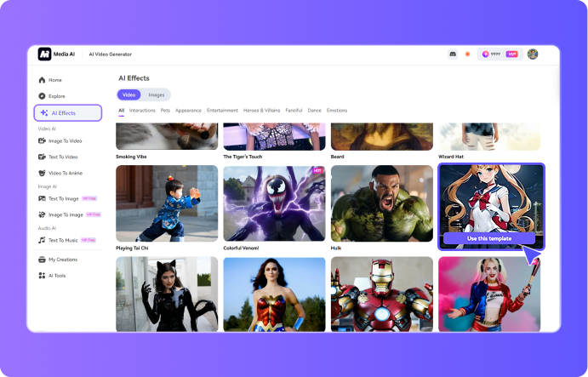Screen dimensions: 588x377
Task: Click the orange notification dot icon
Action: [468, 54]
